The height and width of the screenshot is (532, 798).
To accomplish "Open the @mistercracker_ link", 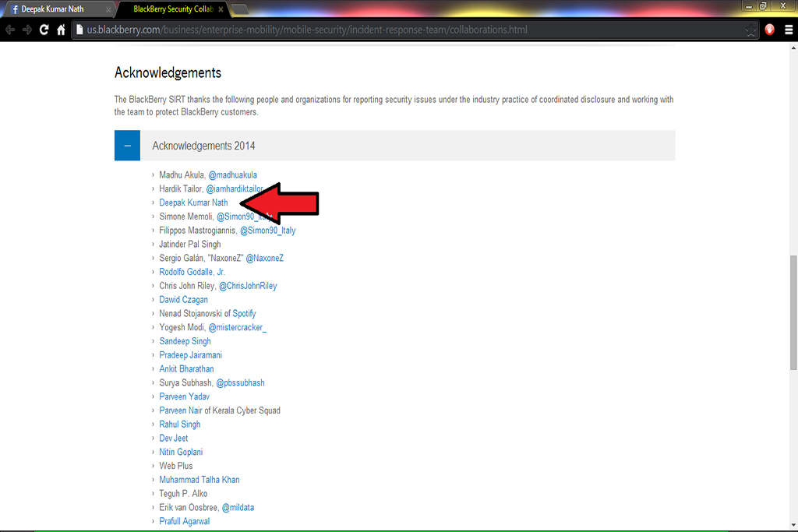I will tap(237, 328).
